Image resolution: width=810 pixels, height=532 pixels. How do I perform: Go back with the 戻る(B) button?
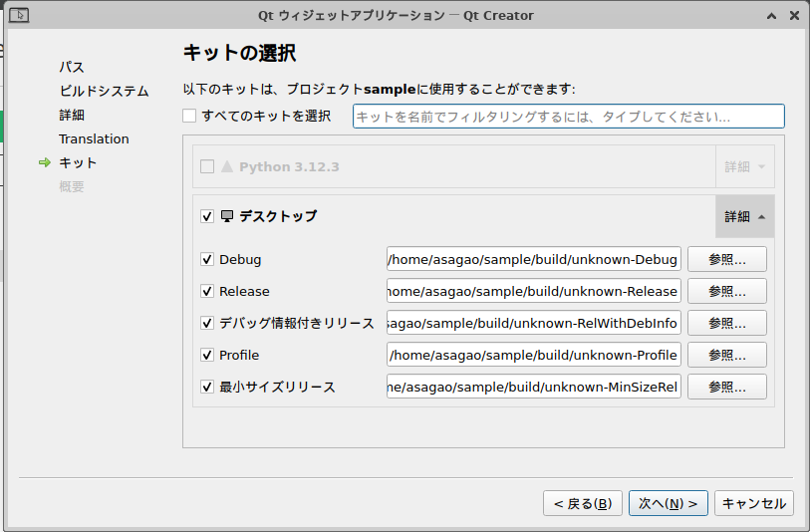coord(583,503)
